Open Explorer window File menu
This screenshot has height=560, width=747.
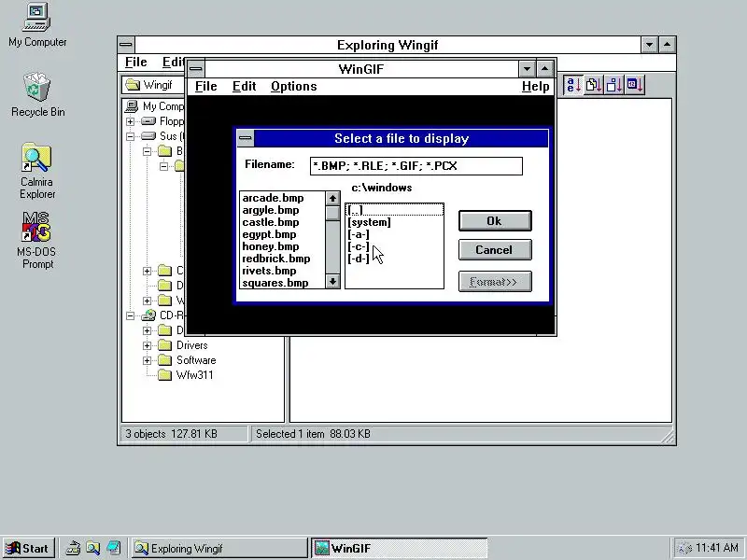135,63
